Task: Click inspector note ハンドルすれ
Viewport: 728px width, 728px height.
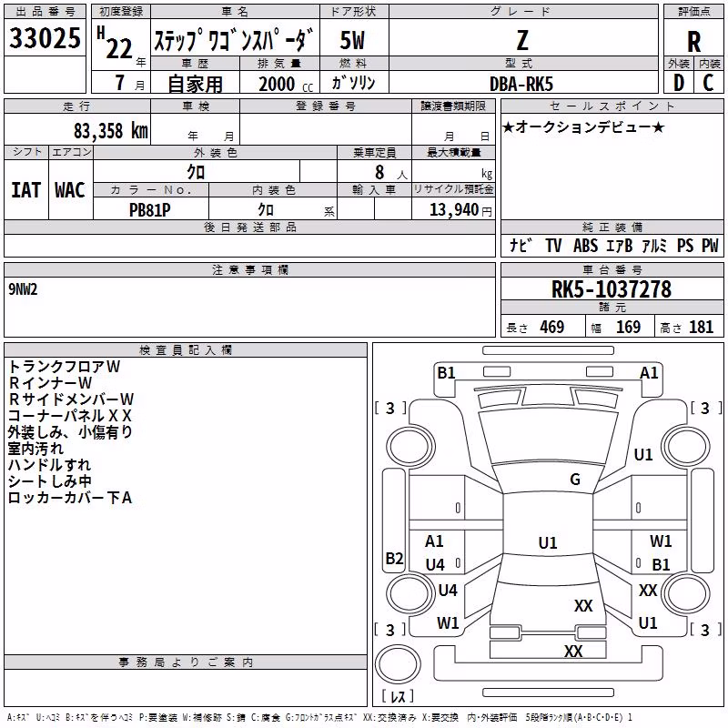Action: click(x=50, y=465)
